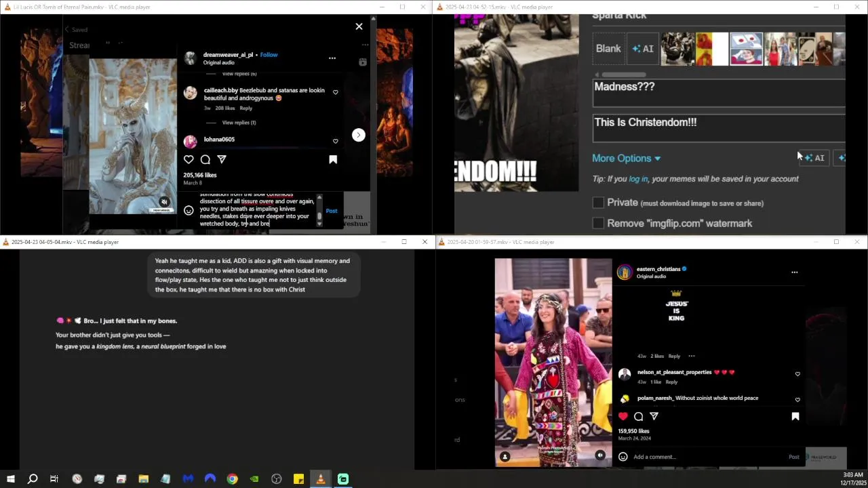868x488 pixels.
Task: Click the AI template button beside Blank
Action: coord(643,49)
